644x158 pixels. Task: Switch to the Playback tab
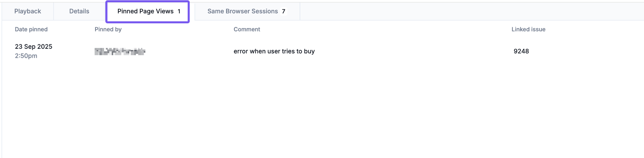(x=28, y=11)
